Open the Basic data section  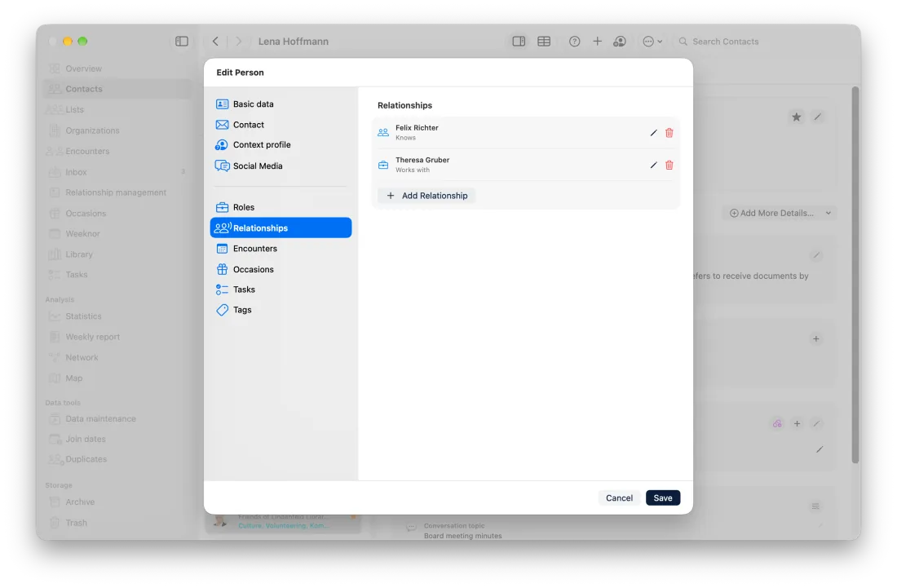tap(281, 104)
